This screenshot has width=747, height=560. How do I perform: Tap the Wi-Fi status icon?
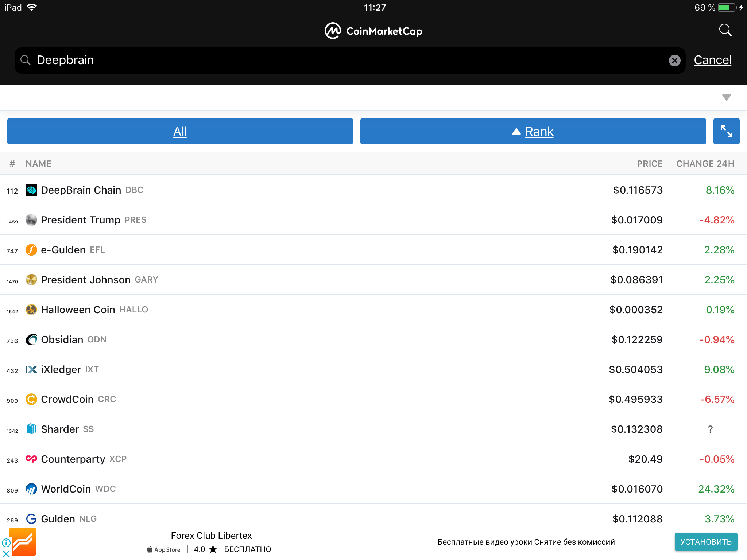pyautogui.click(x=32, y=7)
